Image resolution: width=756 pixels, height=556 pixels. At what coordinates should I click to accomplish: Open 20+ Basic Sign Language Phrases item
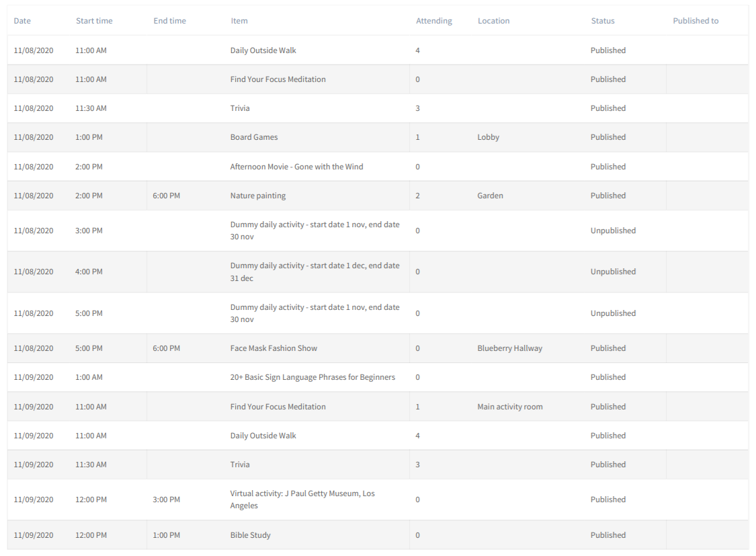click(x=312, y=377)
